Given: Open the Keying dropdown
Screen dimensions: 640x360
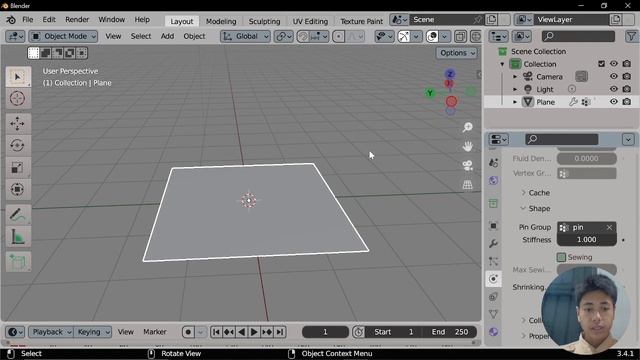Looking at the screenshot, I should coord(93,332).
